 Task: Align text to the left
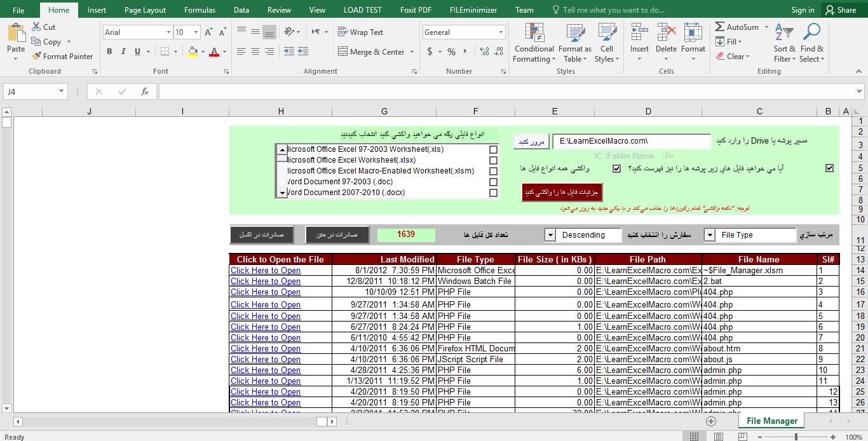tap(241, 51)
